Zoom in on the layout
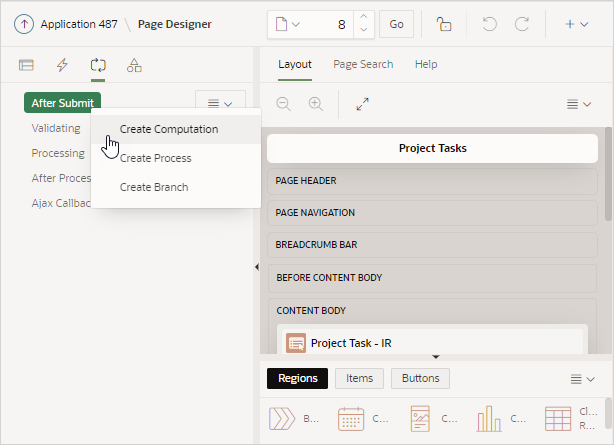 click(x=316, y=104)
